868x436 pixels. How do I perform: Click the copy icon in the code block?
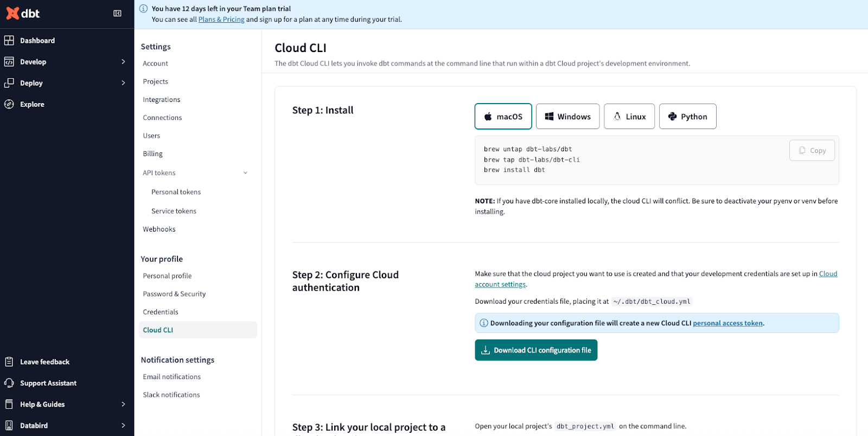tap(802, 150)
